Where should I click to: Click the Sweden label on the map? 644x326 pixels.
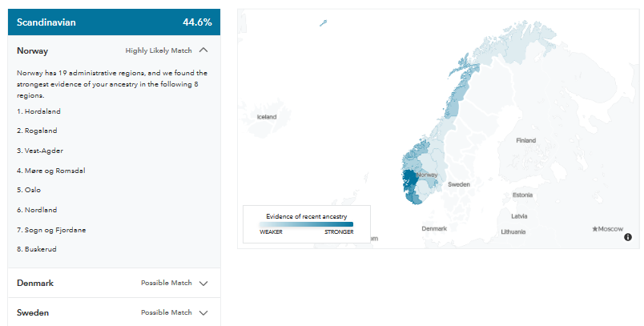459,184
